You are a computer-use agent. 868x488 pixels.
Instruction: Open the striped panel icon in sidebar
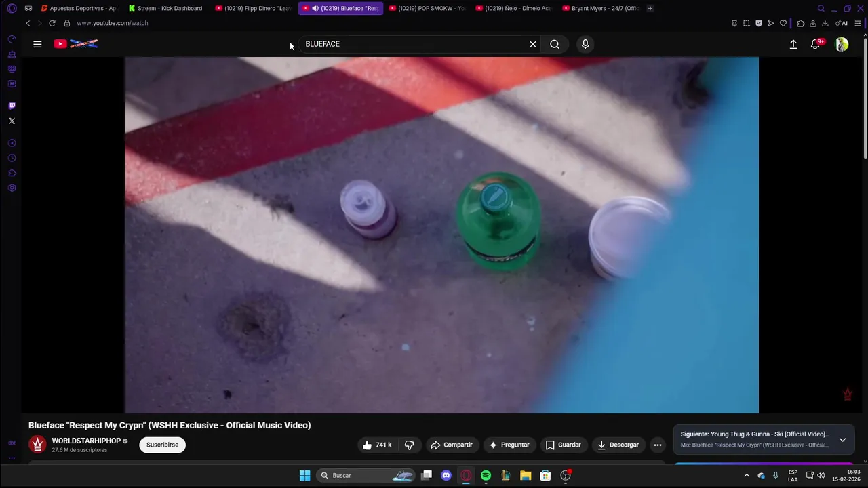point(12,69)
